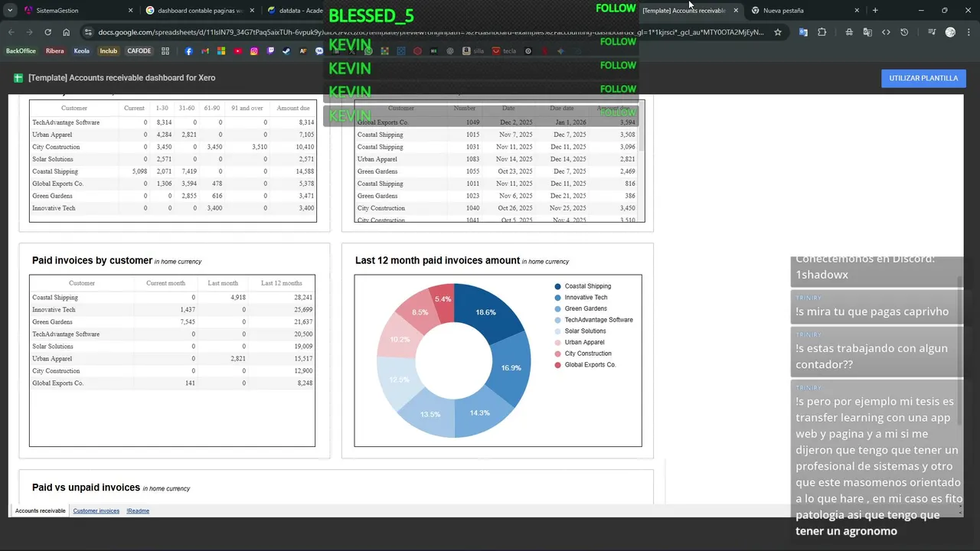Click the Coastal Shipping legend color dot

point(557,286)
